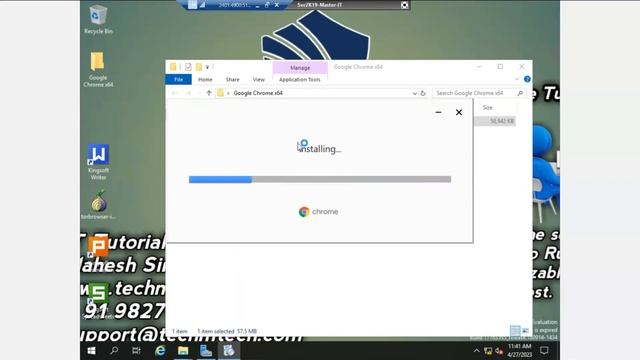
Task: Open the Windows Start menu
Action: [x=91, y=350]
